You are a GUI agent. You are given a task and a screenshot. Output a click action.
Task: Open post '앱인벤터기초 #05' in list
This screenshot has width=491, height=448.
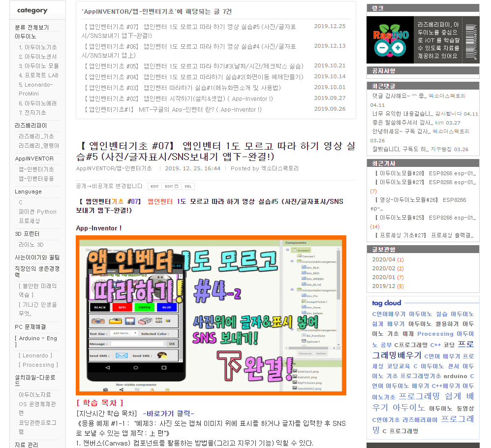(x=192, y=66)
